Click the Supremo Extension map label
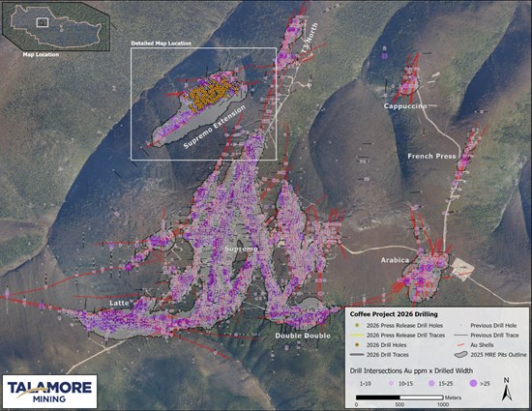This screenshot has height=411, width=532. [215, 127]
